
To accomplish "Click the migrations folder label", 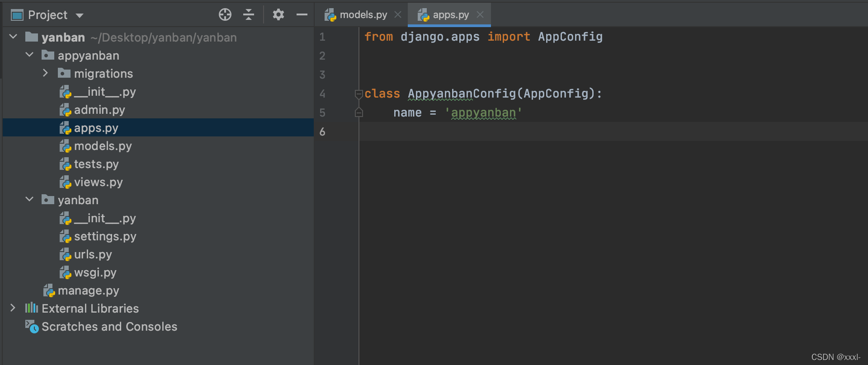I will click(104, 74).
